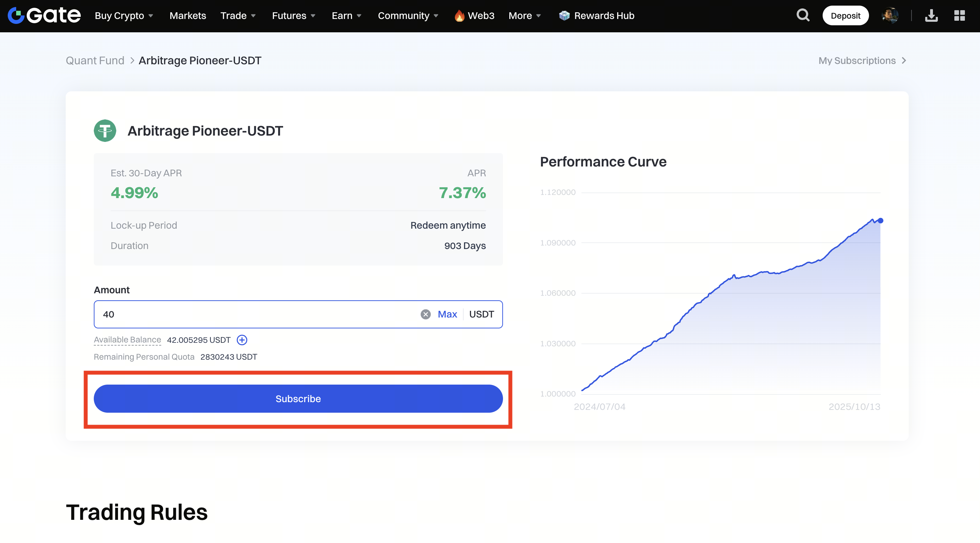Image resolution: width=980 pixels, height=543 pixels.
Task: Open the apps grid icon
Action: click(959, 15)
